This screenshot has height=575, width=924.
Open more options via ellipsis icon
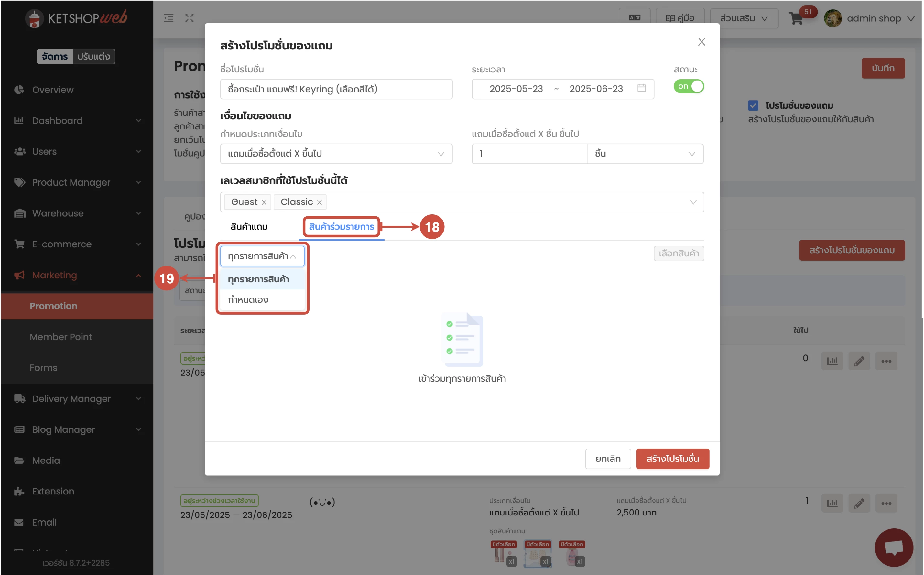pyautogui.click(x=887, y=361)
